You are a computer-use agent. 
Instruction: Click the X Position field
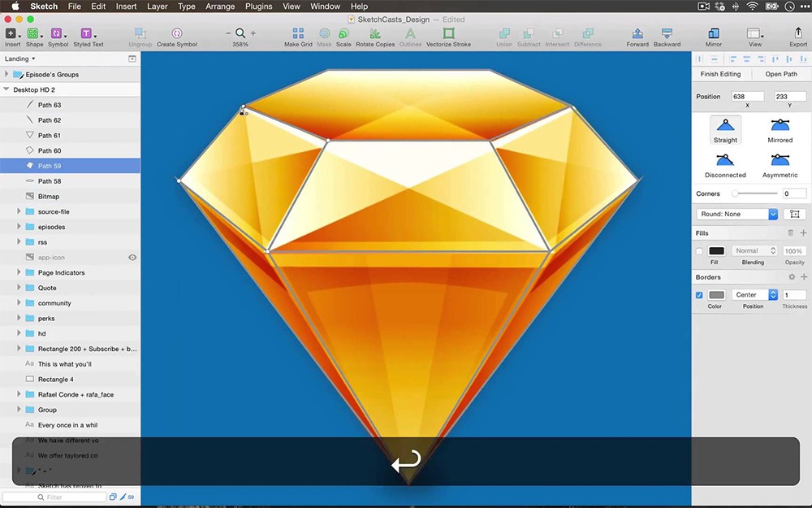click(747, 97)
